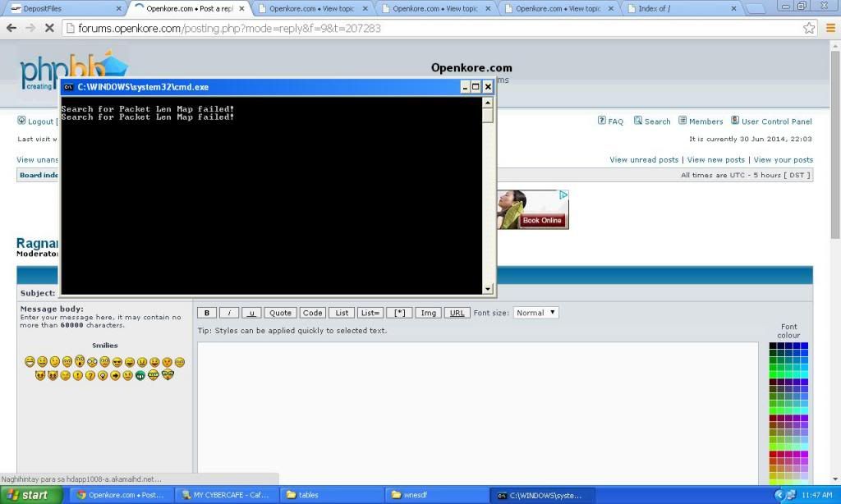Open the Font size Normal dropdown
The width and height of the screenshot is (841, 504).
click(x=535, y=313)
